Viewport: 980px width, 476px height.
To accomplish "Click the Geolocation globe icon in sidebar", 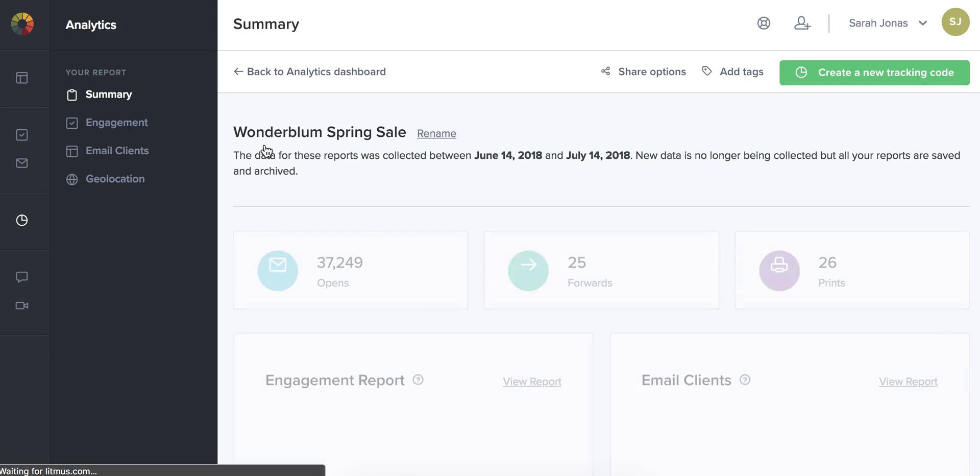I will click(x=72, y=179).
